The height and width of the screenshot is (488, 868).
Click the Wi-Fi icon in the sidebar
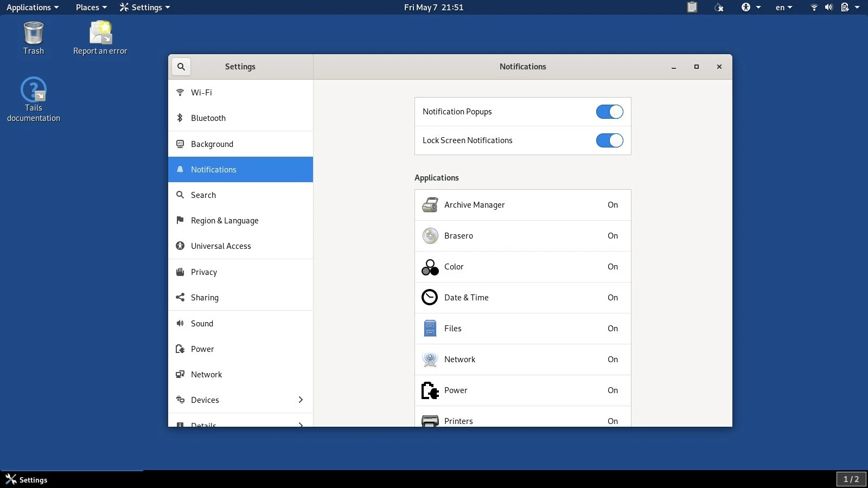tap(180, 93)
